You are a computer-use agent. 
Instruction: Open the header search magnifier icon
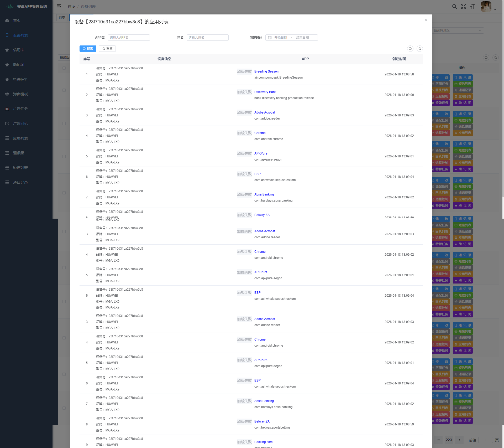pyautogui.click(x=454, y=6)
